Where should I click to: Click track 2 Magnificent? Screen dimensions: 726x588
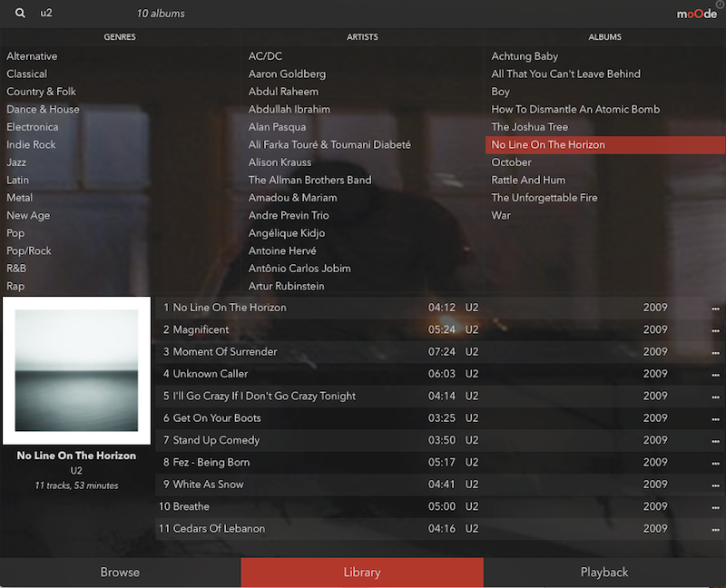(439, 329)
